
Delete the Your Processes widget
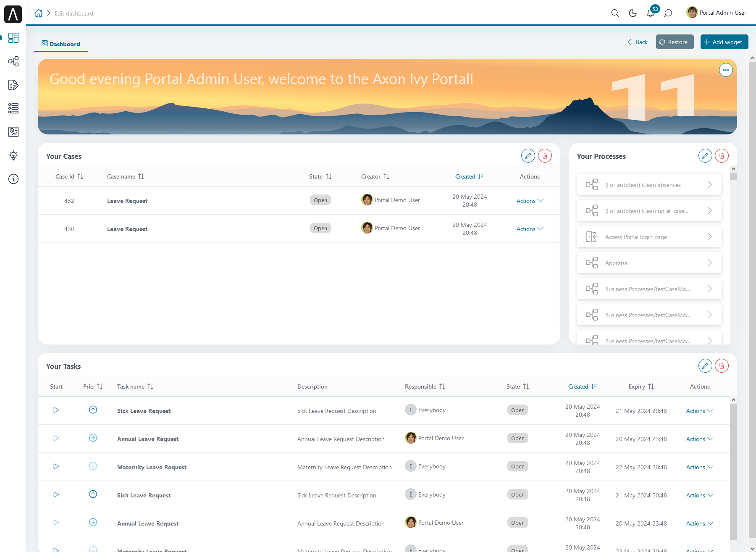pyautogui.click(x=722, y=156)
